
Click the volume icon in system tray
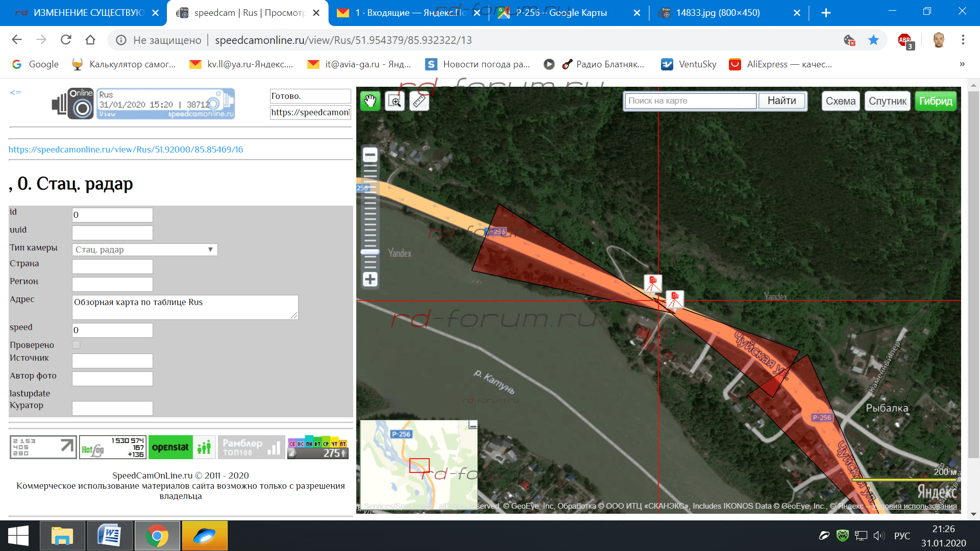point(878,536)
